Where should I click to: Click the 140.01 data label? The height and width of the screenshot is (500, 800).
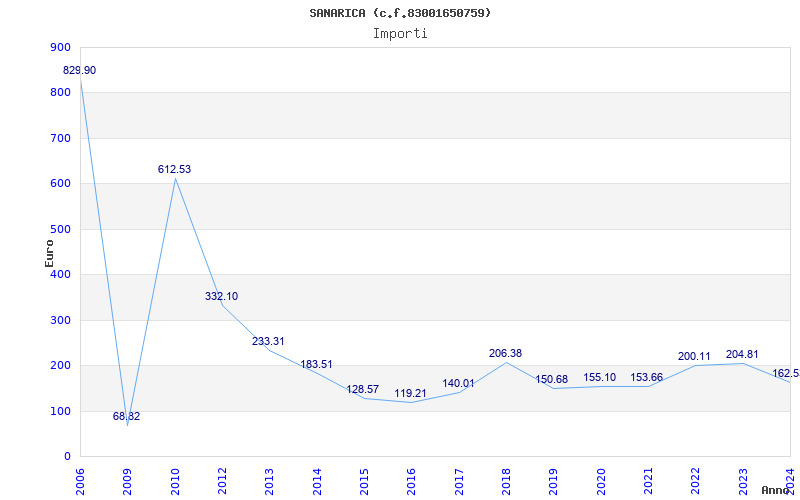pyautogui.click(x=458, y=384)
